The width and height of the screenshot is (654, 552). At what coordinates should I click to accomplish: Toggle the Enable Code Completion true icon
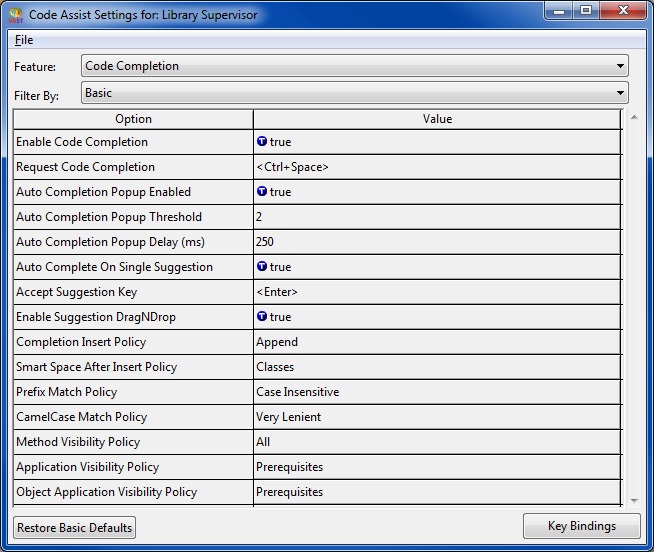coord(262,142)
